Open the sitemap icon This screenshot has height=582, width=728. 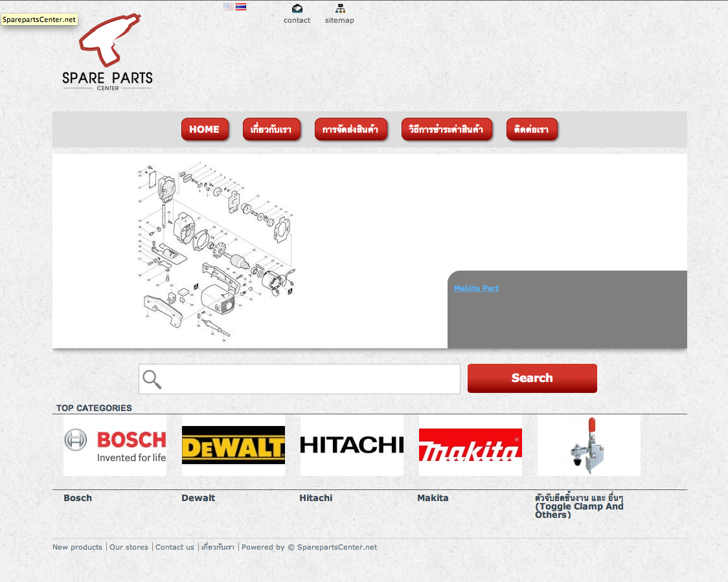point(340,9)
